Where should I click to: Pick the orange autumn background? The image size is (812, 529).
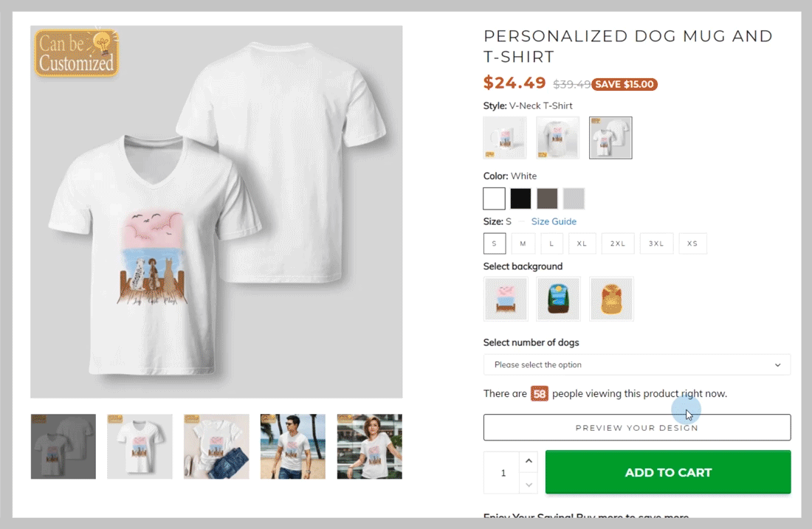point(612,299)
